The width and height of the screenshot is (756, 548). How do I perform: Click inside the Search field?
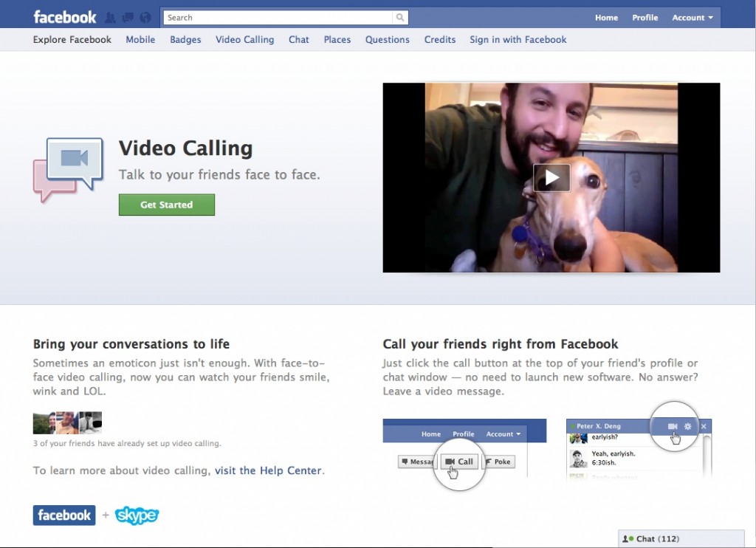tap(278, 18)
